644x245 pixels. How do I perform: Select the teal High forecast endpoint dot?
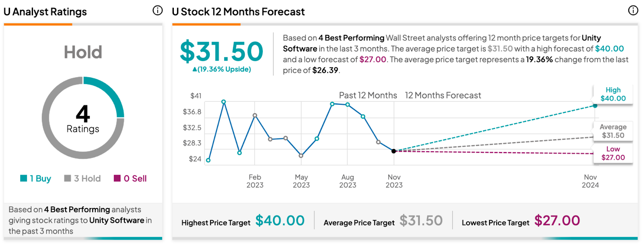coord(595,106)
